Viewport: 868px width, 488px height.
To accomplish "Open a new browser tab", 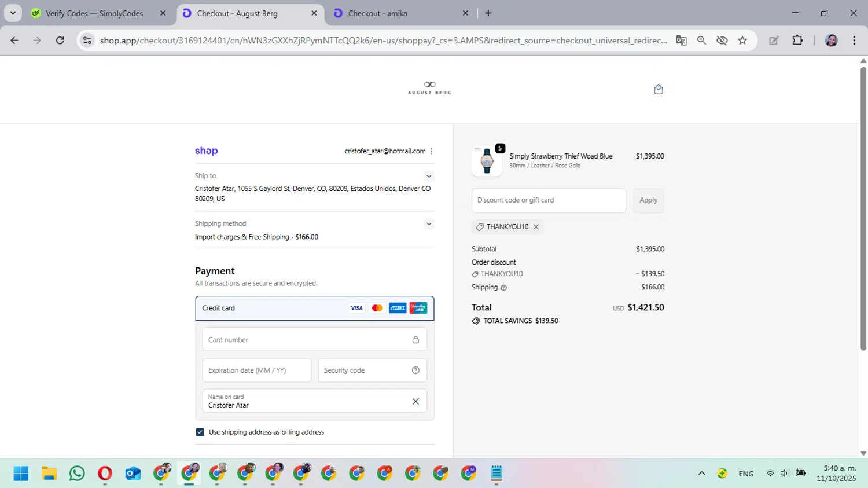I will [488, 13].
